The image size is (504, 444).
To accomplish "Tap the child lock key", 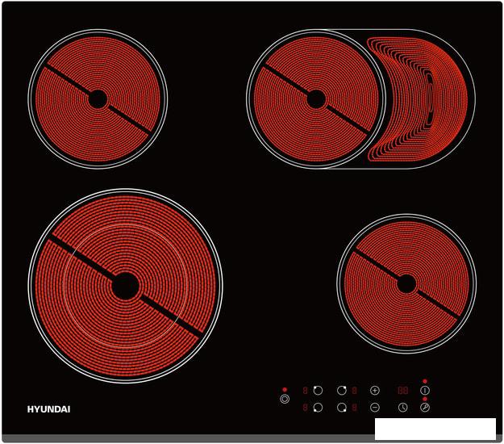I will tap(425, 408).
